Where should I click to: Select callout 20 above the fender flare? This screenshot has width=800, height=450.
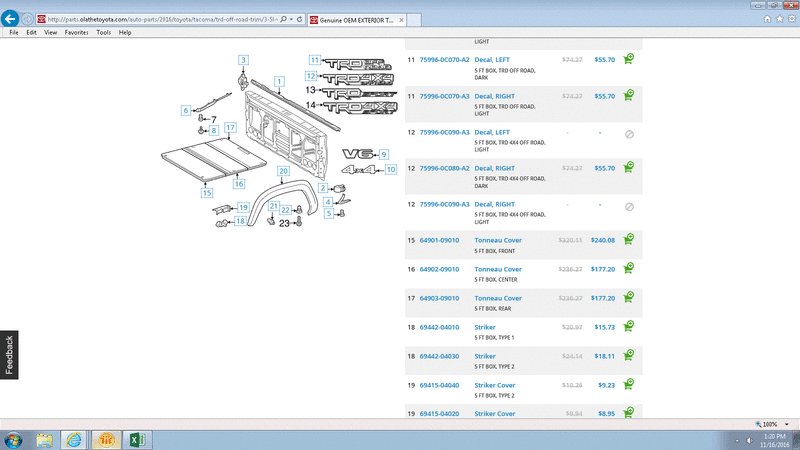(283, 171)
